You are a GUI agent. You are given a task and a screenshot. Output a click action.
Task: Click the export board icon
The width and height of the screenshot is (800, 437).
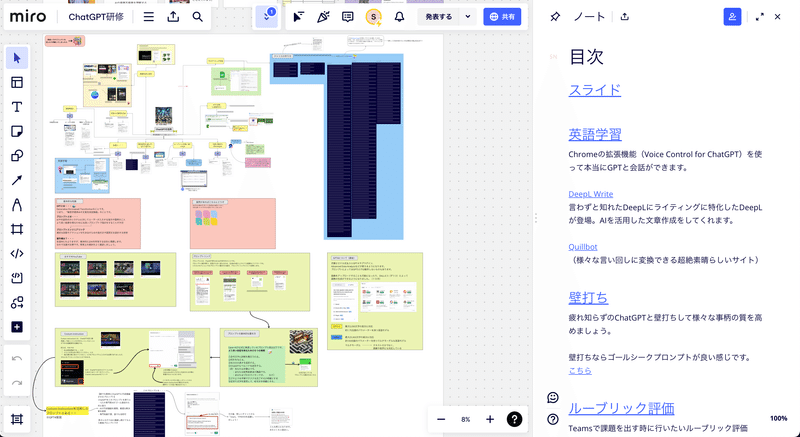click(173, 17)
